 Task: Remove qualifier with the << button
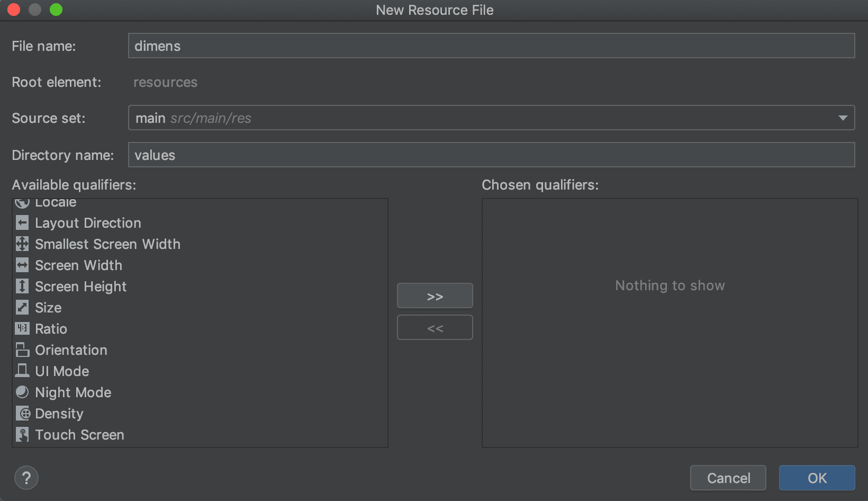coord(435,328)
